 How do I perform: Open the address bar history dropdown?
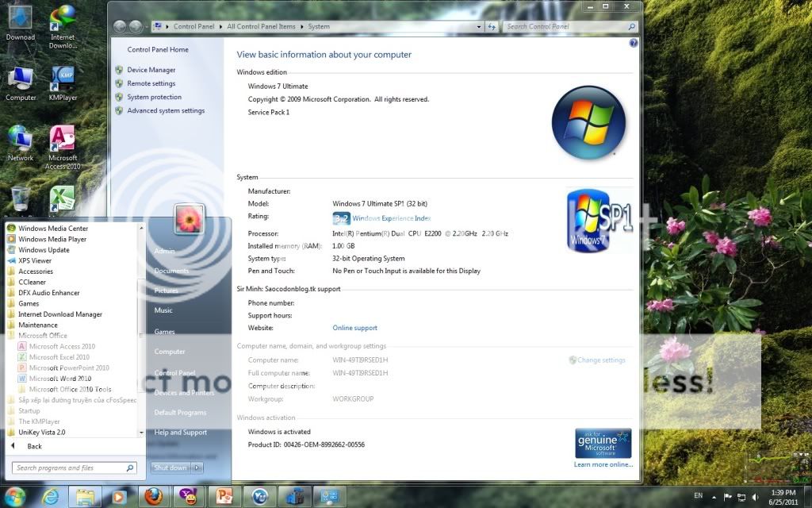[478, 26]
